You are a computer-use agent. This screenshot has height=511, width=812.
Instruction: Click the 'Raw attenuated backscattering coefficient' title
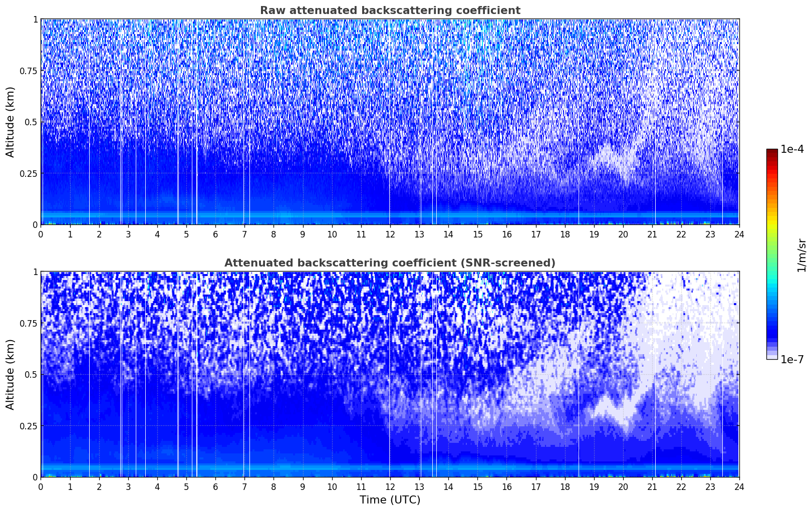click(390, 11)
